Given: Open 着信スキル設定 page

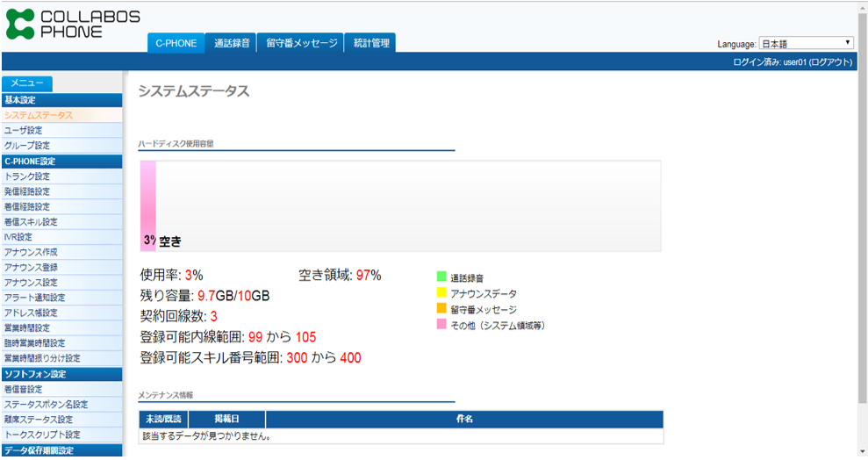Looking at the screenshot, I should click(31, 222).
